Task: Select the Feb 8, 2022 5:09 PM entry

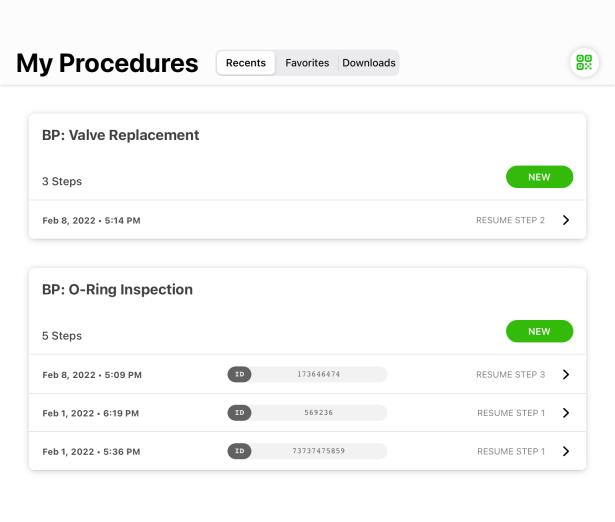Action: tap(92, 375)
